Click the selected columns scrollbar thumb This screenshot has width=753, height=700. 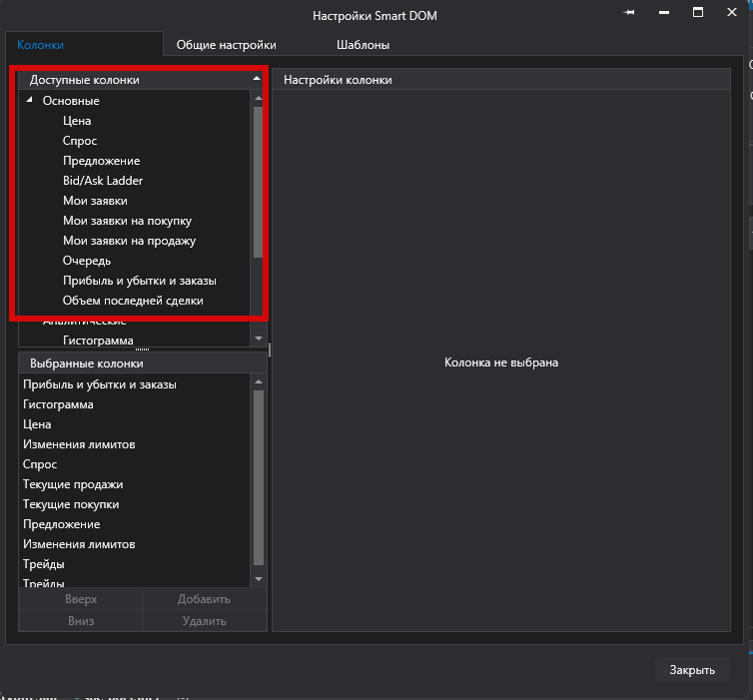(x=259, y=477)
